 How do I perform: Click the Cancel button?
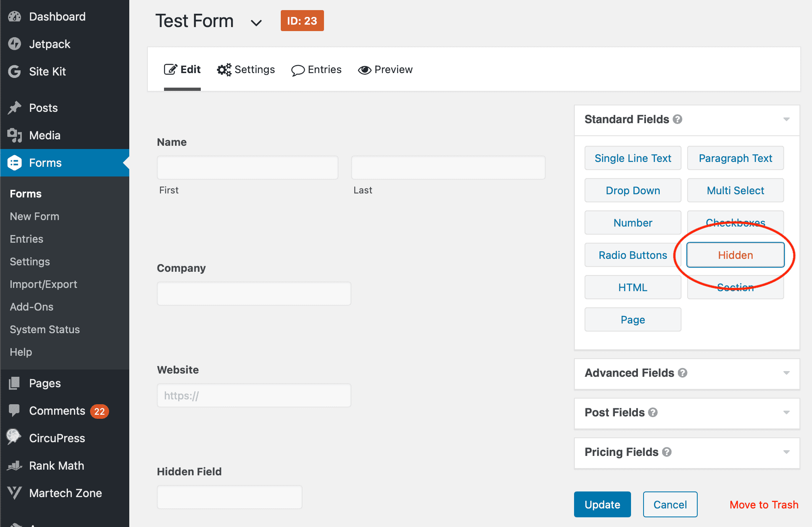click(670, 504)
